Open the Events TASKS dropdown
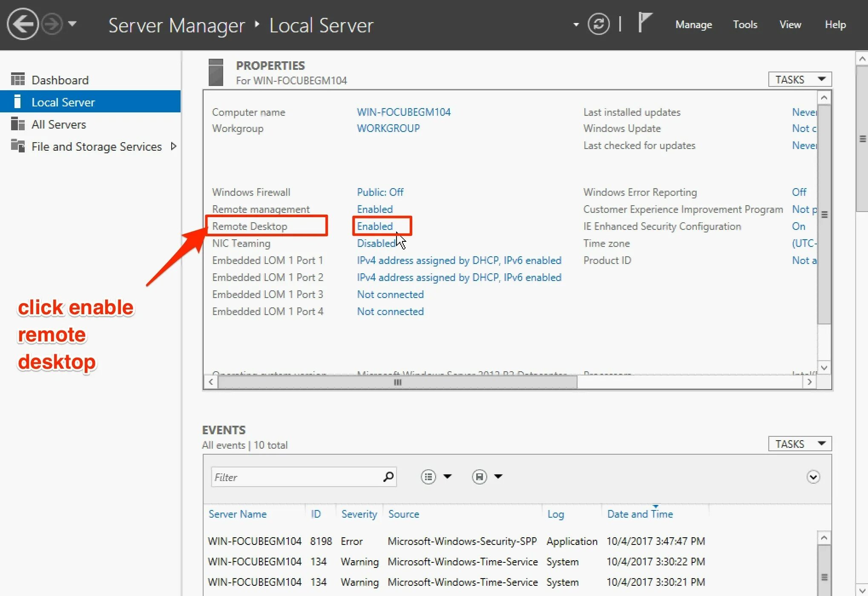The height and width of the screenshot is (596, 868). tap(799, 444)
